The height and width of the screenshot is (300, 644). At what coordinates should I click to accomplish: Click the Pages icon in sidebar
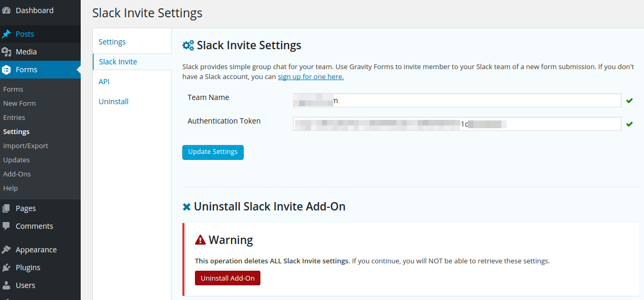tap(7, 208)
